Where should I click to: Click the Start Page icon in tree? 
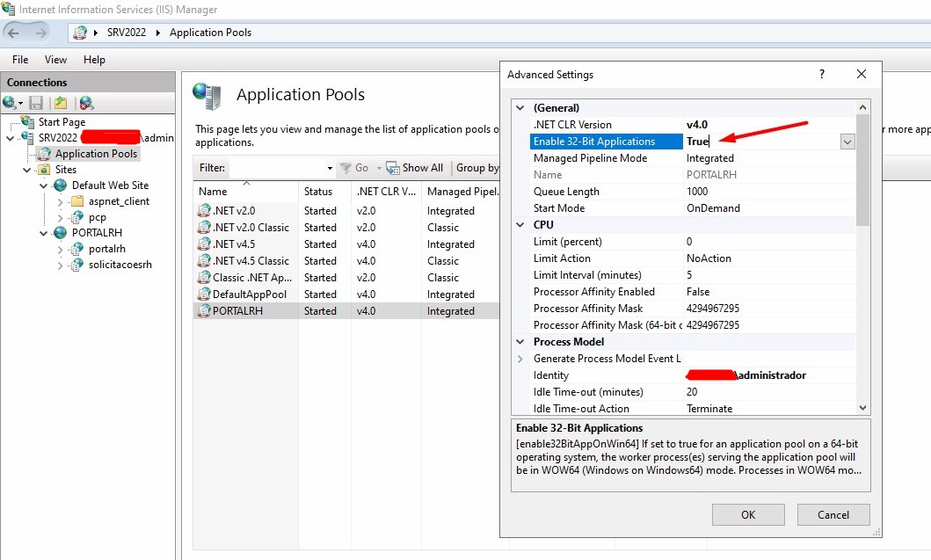point(27,122)
